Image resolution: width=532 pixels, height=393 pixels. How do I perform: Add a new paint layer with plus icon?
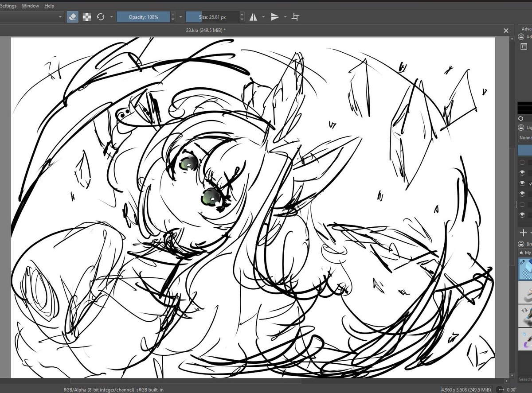click(x=524, y=233)
